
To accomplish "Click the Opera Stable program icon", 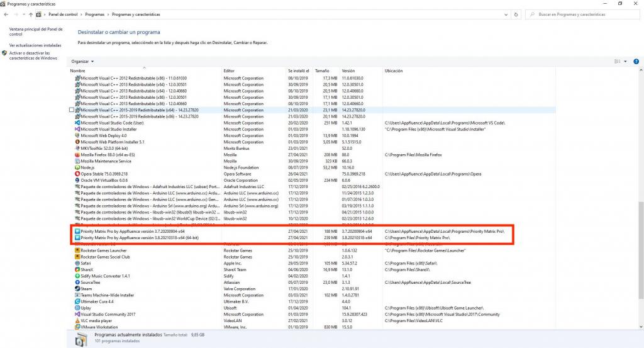I will [77, 174].
